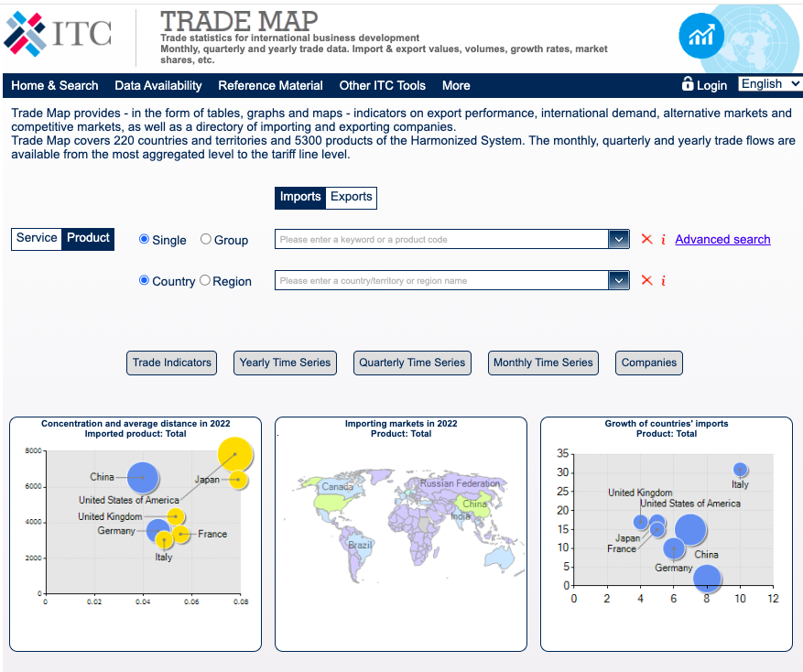Image resolution: width=803 pixels, height=672 pixels.
Task: Open the English language dropdown
Action: [x=770, y=83]
